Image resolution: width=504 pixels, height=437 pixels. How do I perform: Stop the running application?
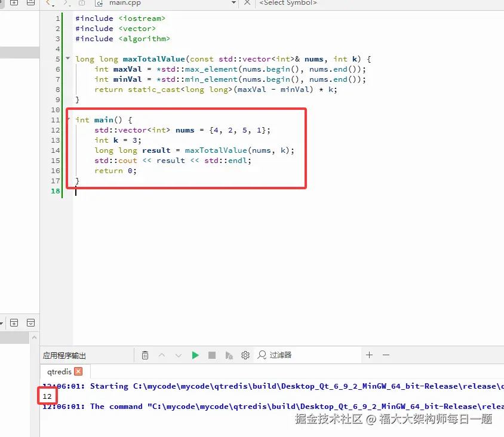tap(212, 355)
